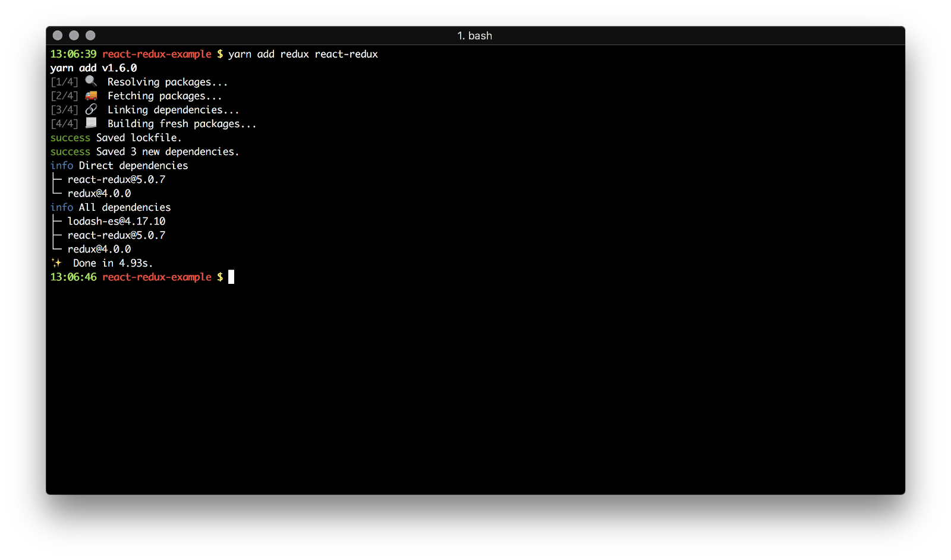Viewport: 951px width, 560px height.
Task: Minimize the bash terminal window
Action: (x=74, y=36)
